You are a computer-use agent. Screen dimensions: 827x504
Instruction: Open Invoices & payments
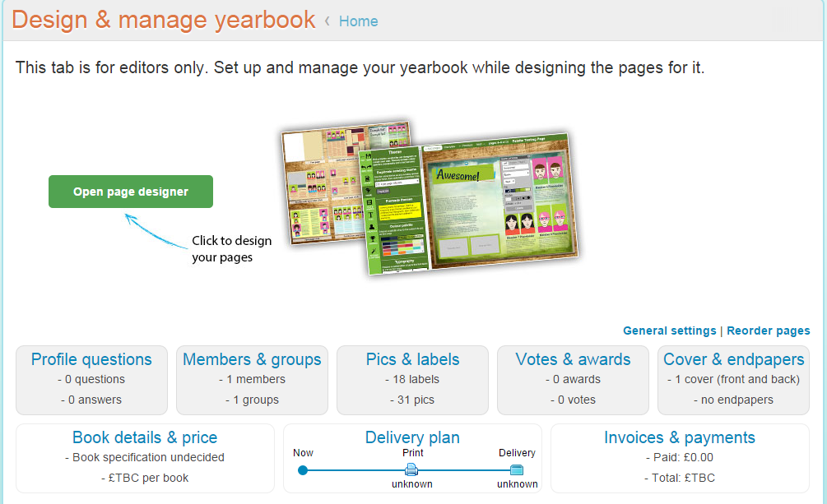[x=680, y=437]
